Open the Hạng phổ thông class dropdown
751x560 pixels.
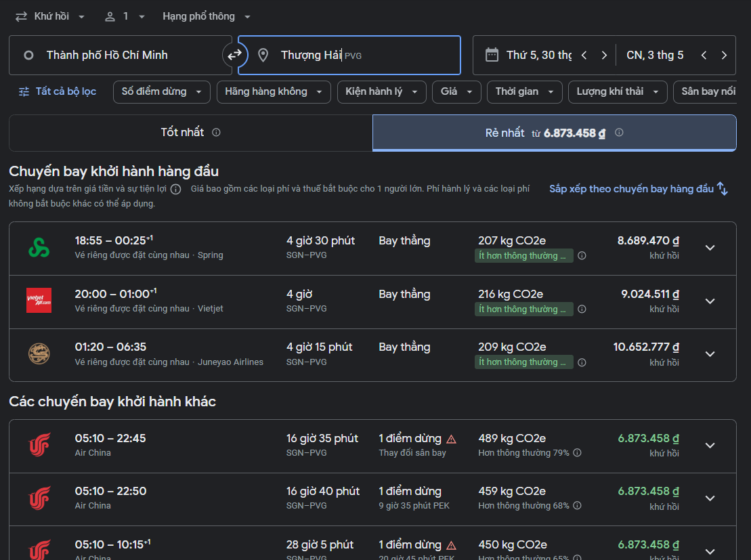coord(207,16)
